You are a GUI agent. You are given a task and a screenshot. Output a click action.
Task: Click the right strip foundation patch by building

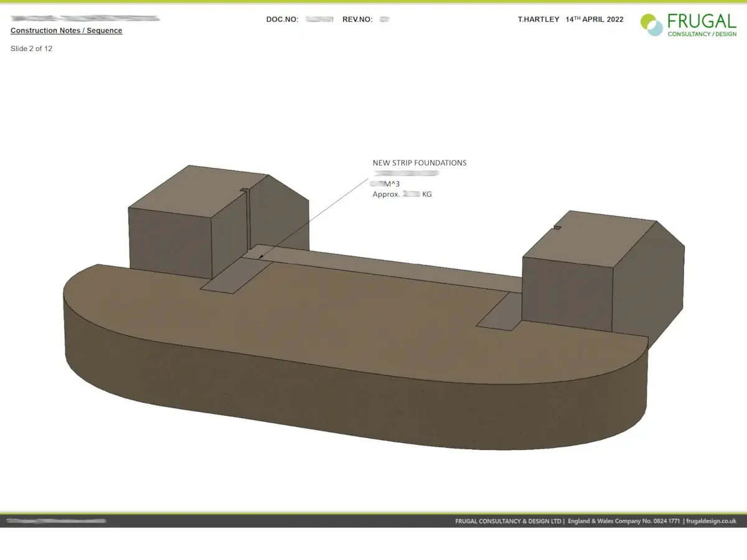[501, 311]
